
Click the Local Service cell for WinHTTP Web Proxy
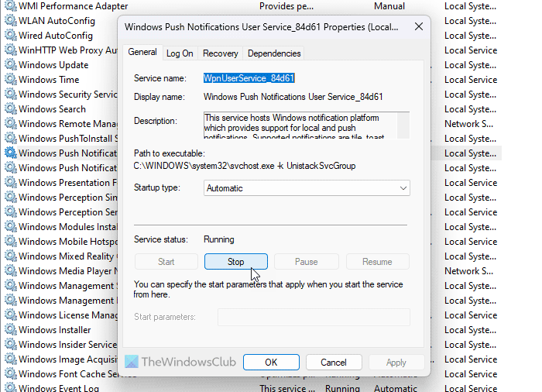(x=471, y=50)
